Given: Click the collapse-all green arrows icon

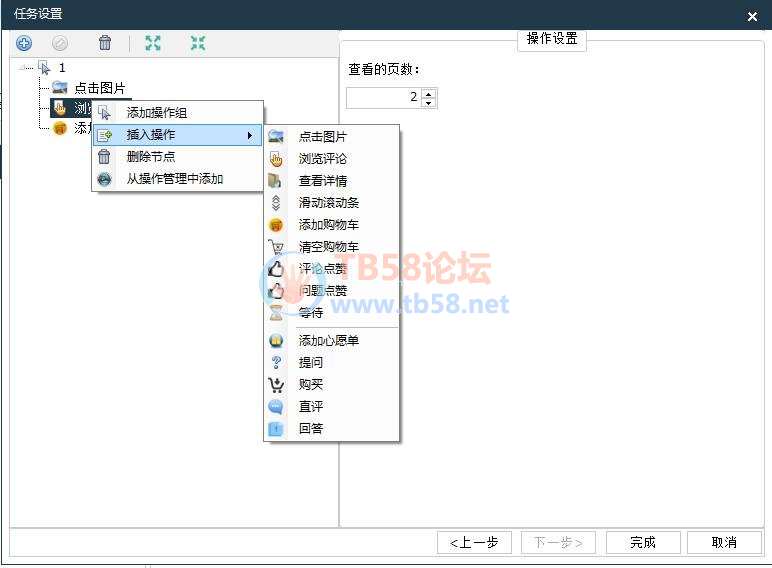Looking at the screenshot, I should click(198, 43).
